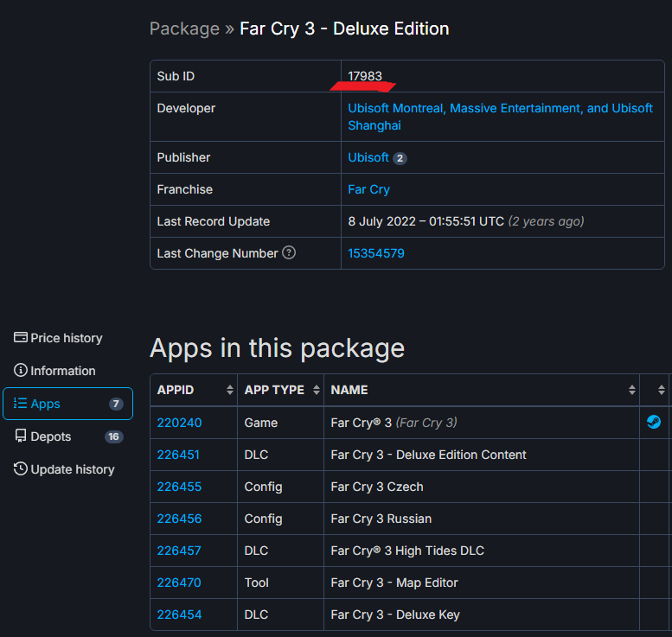This screenshot has width=672, height=637.
Task: Click the publisher count badge next to Ubisoft
Action: click(400, 158)
